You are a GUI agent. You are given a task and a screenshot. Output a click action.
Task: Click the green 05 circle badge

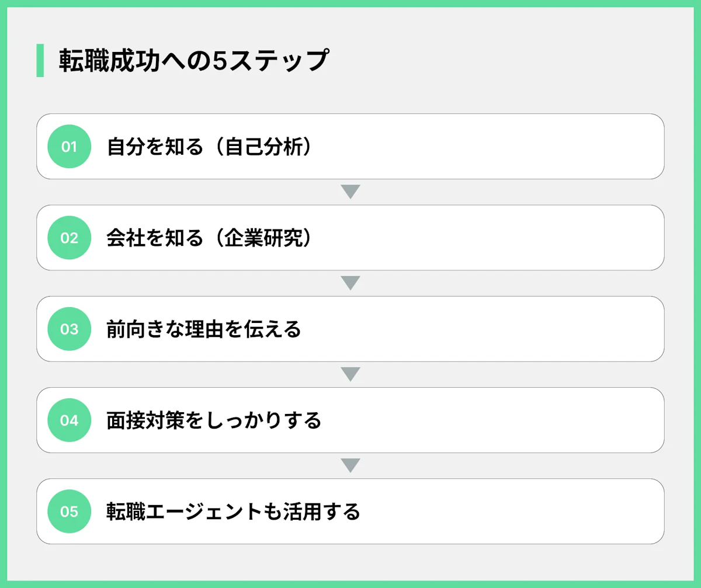click(69, 512)
